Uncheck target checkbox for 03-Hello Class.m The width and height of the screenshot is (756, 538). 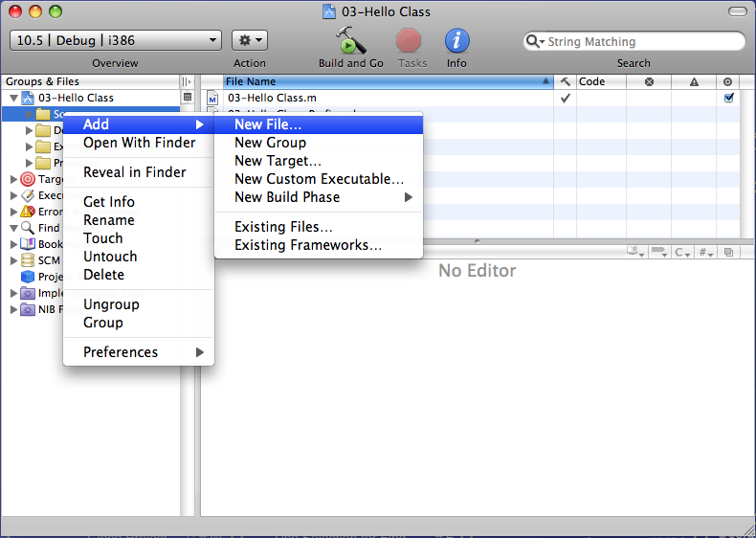coord(728,98)
